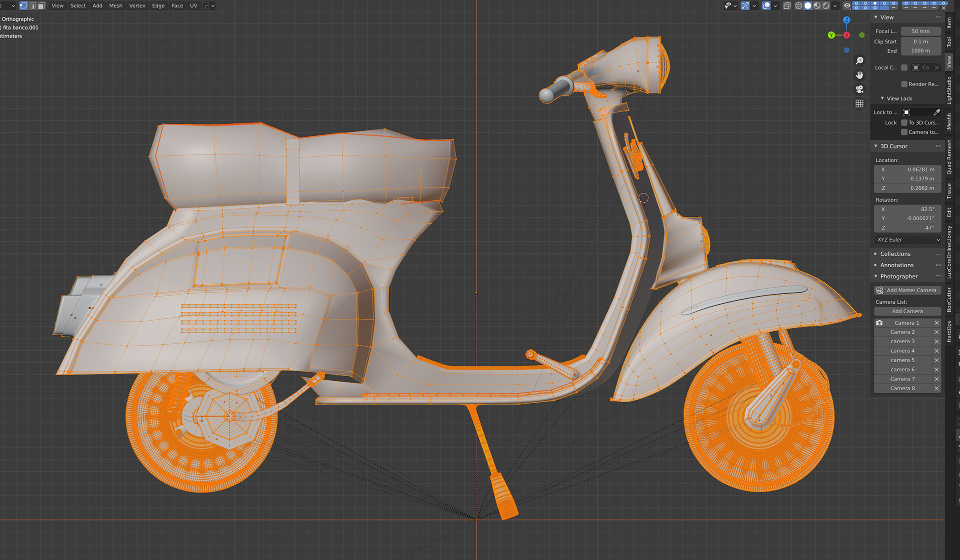960x560 pixels.
Task: Open the XYZ Euler rotation dropdown
Action: point(907,240)
